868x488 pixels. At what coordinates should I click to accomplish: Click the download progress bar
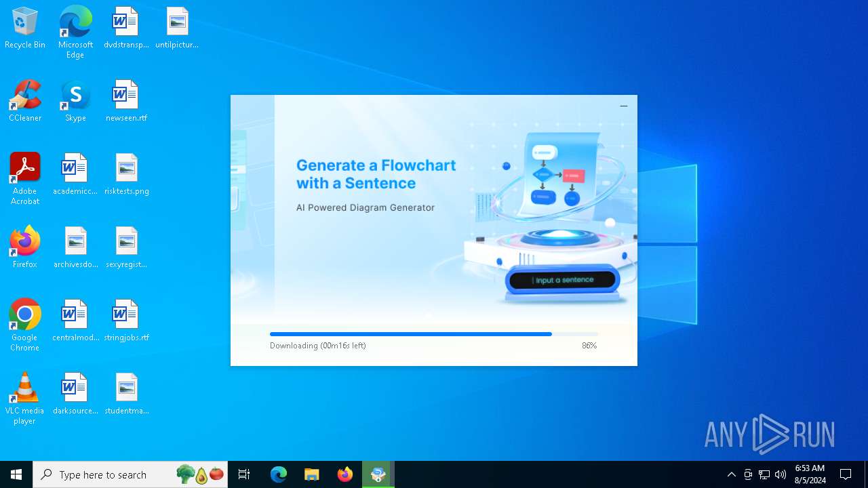click(x=434, y=334)
